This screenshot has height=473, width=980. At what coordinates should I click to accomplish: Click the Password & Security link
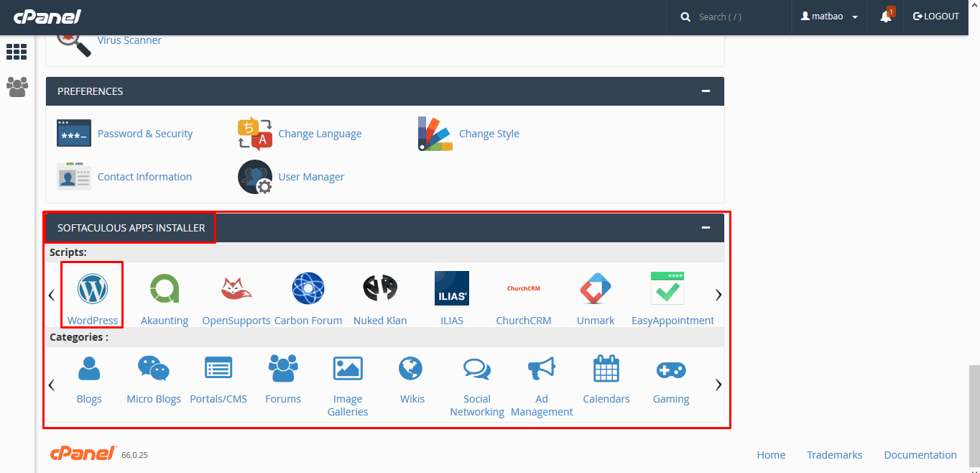[145, 134]
